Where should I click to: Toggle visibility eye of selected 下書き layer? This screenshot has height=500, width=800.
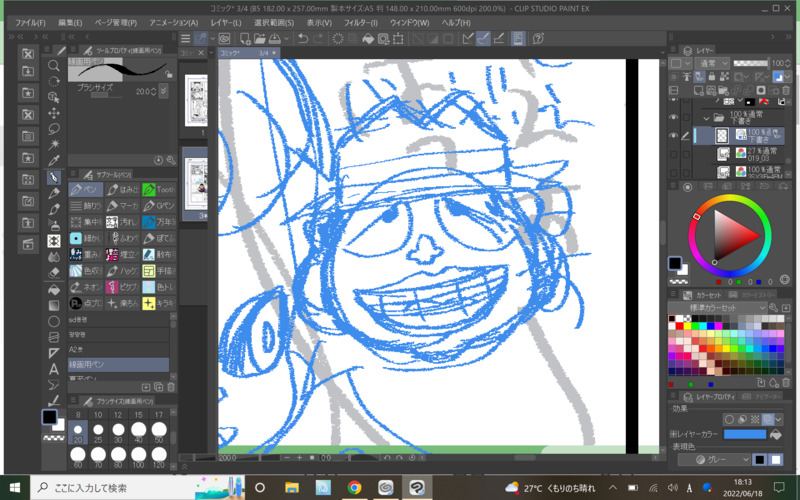tap(673, 136)
